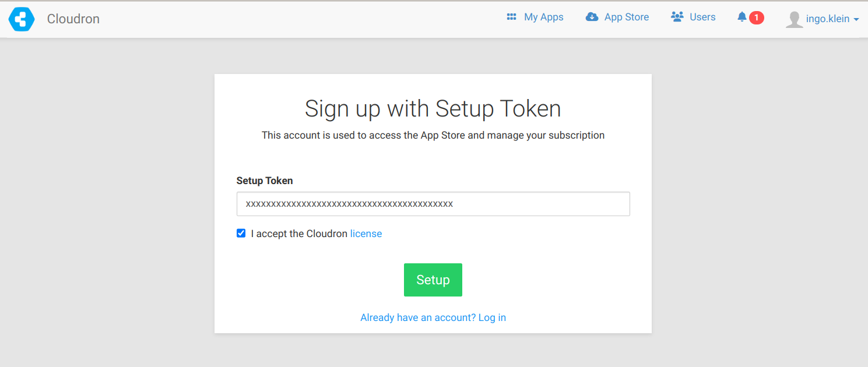Open notifications via the bell icon

[x=742, y=17]
